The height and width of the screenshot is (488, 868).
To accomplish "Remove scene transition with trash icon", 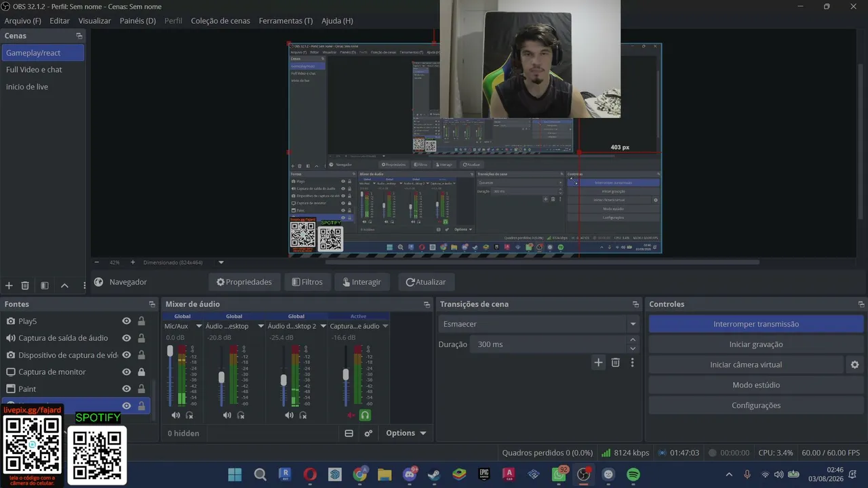I will (x=616, y=363).
